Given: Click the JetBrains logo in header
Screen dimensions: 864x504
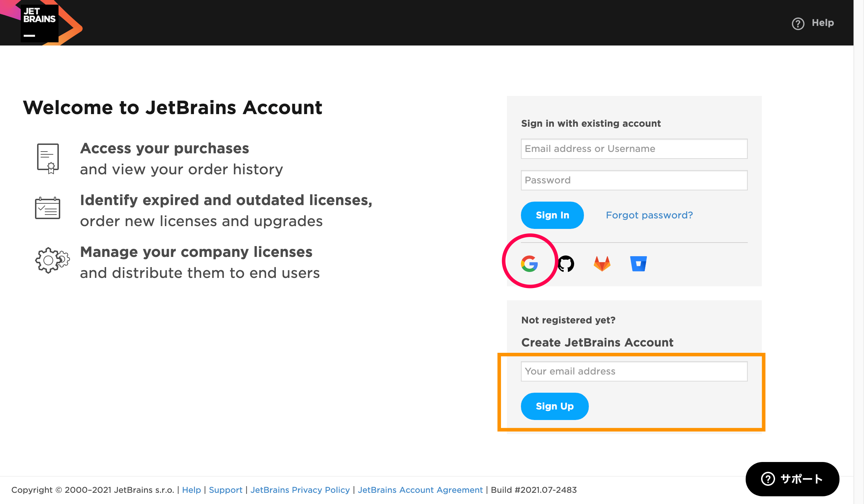Looking at the screenshot, I should pyautogui.click(x=40, y=23).
